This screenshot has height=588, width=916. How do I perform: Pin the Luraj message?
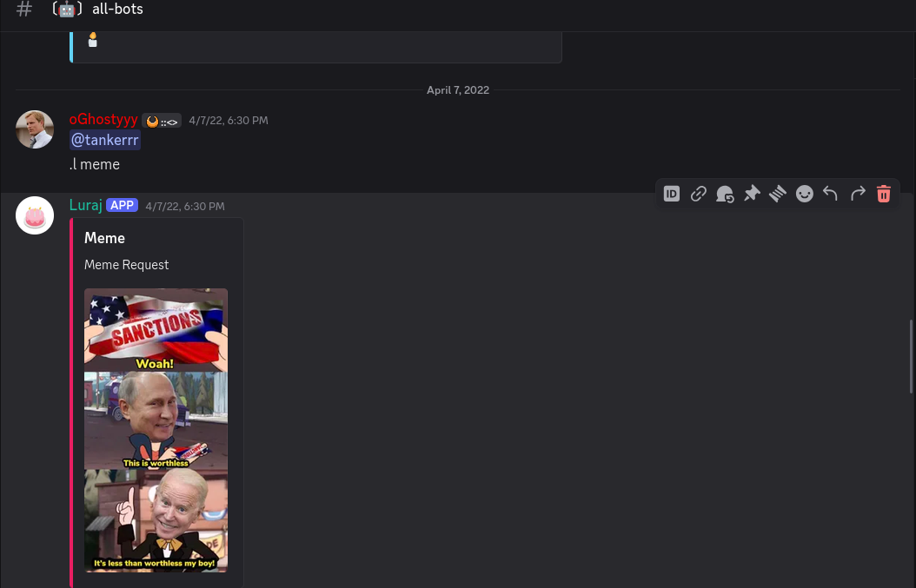point(751,194)
